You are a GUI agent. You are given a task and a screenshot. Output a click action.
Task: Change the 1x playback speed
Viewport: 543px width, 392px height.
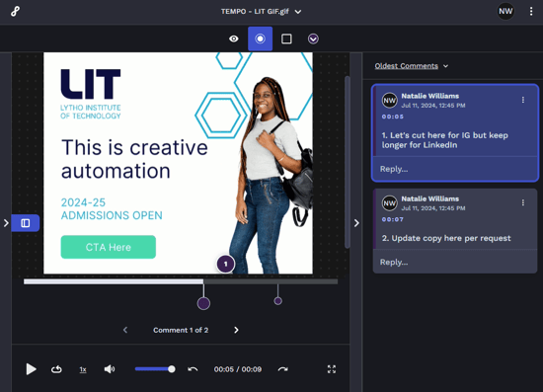point(83,369)
